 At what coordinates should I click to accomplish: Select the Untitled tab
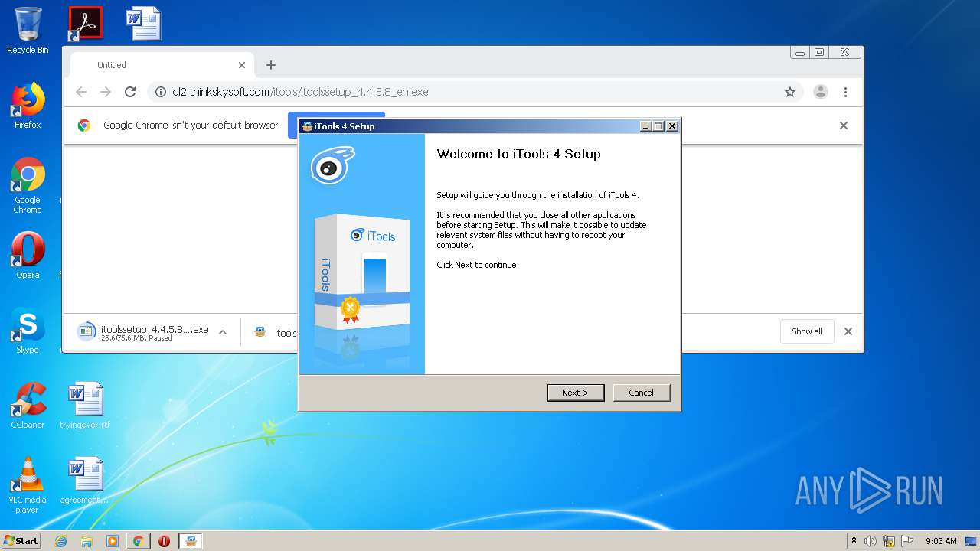(162, 65)
